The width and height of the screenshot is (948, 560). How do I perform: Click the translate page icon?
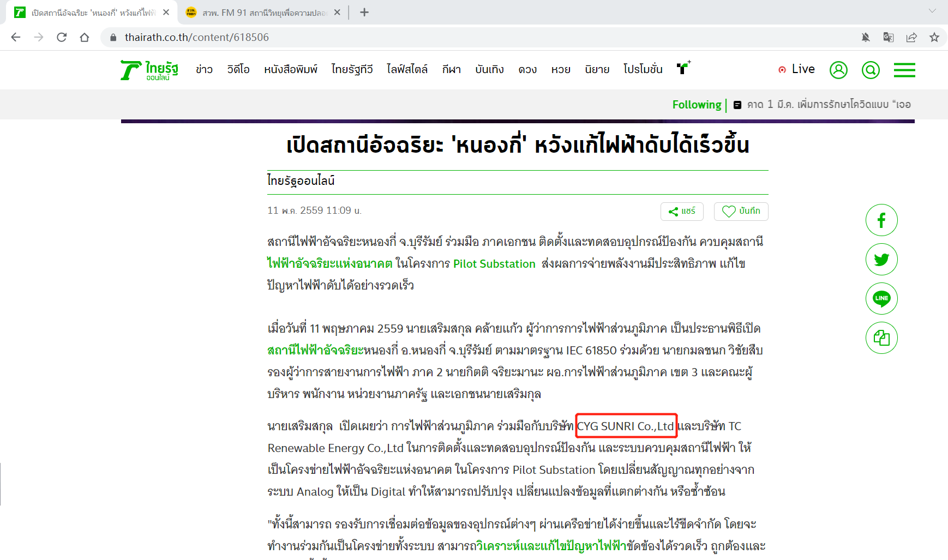(x=888, y=37)
